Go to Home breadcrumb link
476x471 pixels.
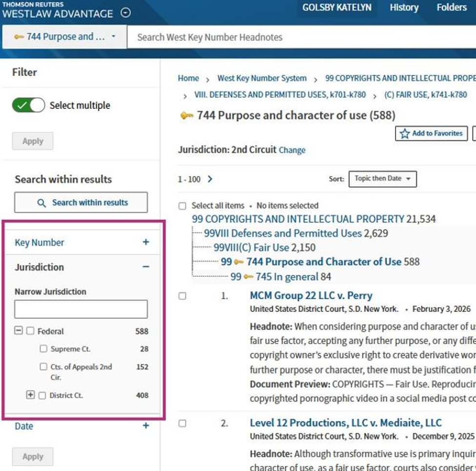point(188,78)
